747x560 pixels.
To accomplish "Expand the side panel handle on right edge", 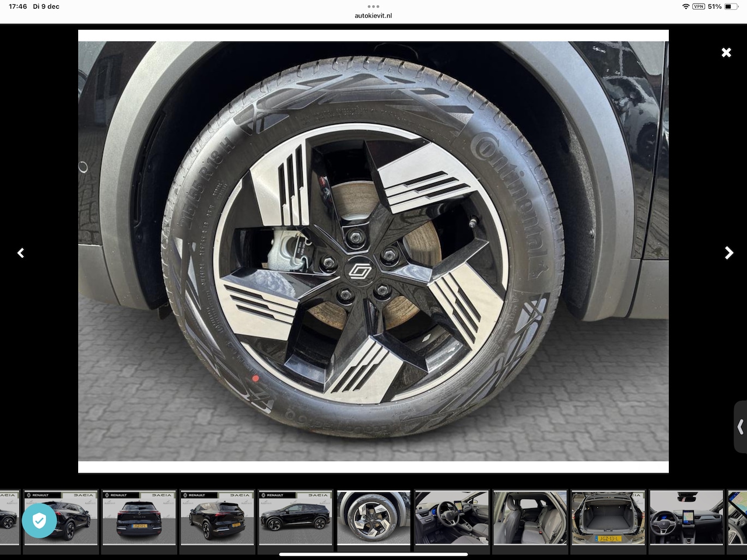I will [740, 427].
